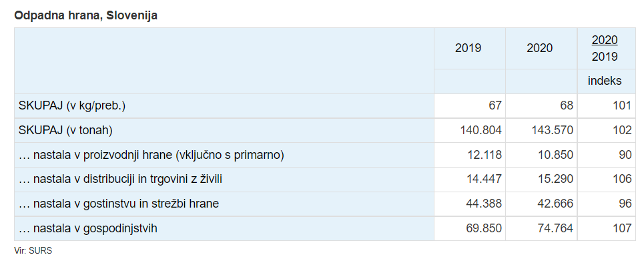This screenshot has width=644, height=261.
Task: Select 'nastala v distribuciji in trgovini z živili'
Action: point(120,179)
